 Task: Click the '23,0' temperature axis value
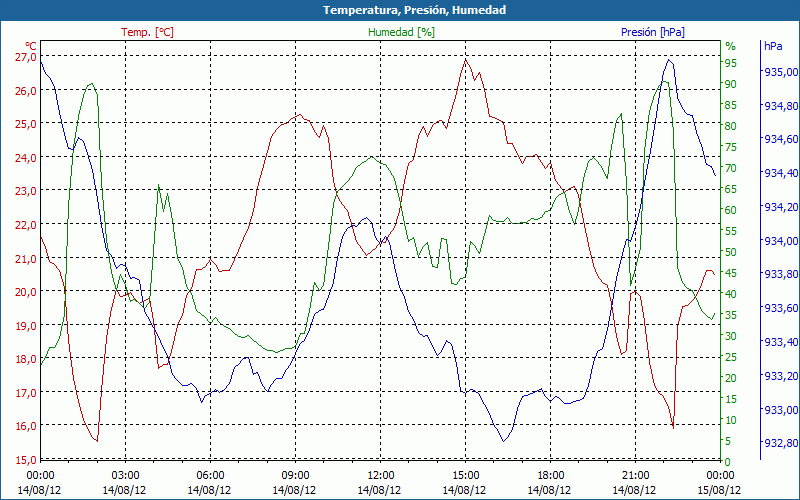pos(27,191)
